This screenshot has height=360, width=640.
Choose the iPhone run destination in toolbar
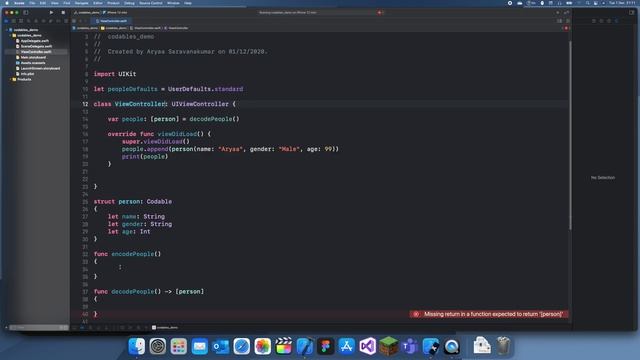tap(115, 13)
